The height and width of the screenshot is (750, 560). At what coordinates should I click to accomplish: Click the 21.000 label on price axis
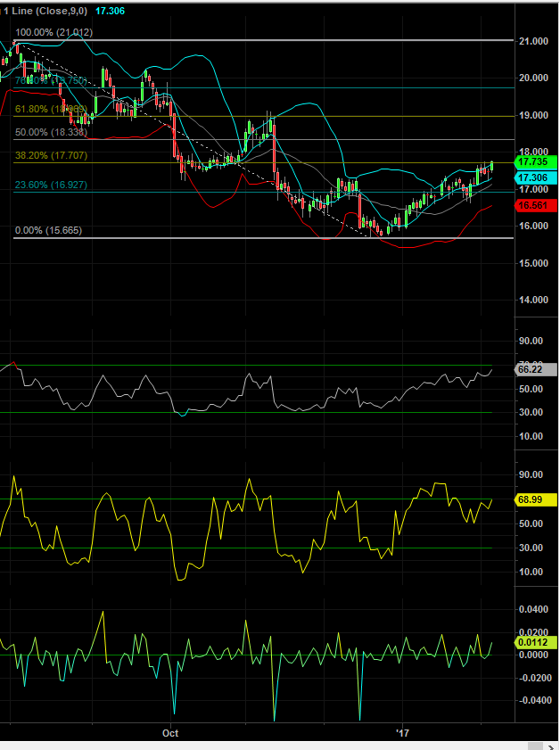[x=532, y=42]
